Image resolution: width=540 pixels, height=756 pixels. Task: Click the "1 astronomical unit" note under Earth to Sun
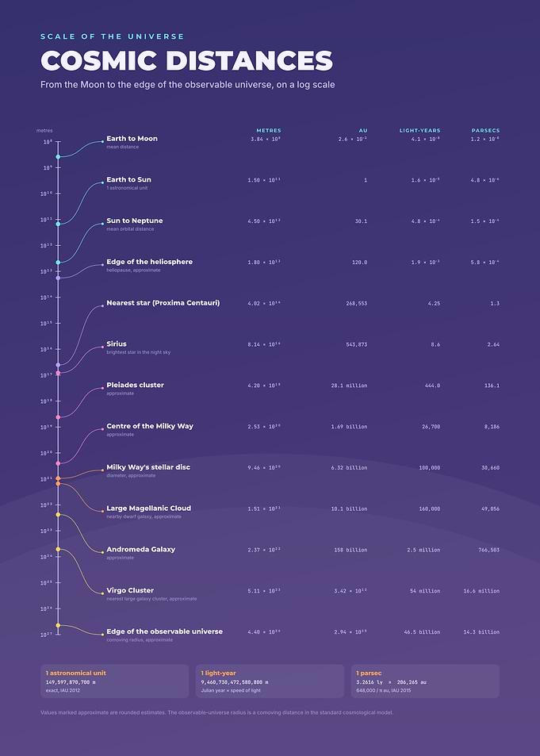coord(128,188)
